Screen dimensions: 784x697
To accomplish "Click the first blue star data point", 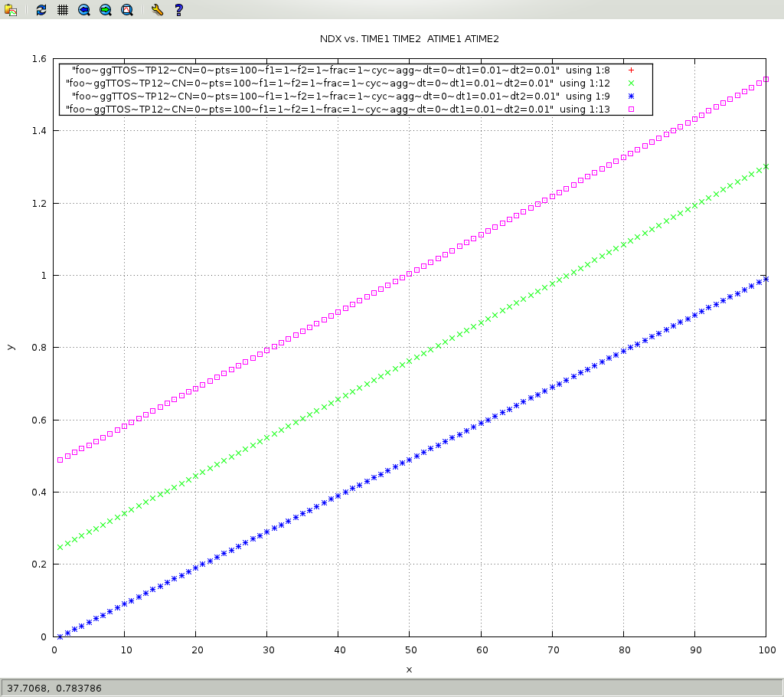I will pos(60,636).
